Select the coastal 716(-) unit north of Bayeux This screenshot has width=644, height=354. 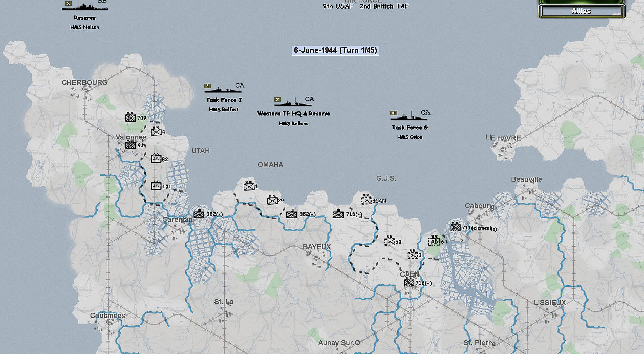point(338,214)
